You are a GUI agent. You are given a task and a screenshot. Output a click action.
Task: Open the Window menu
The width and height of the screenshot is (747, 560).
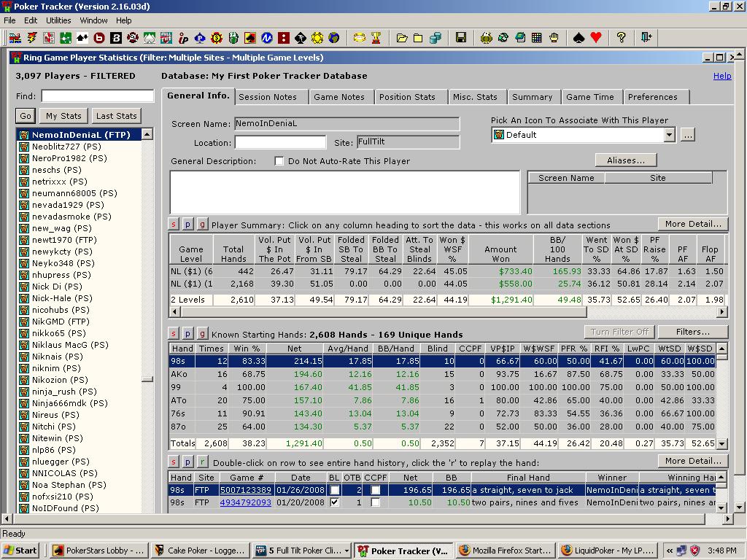point(93,20)
